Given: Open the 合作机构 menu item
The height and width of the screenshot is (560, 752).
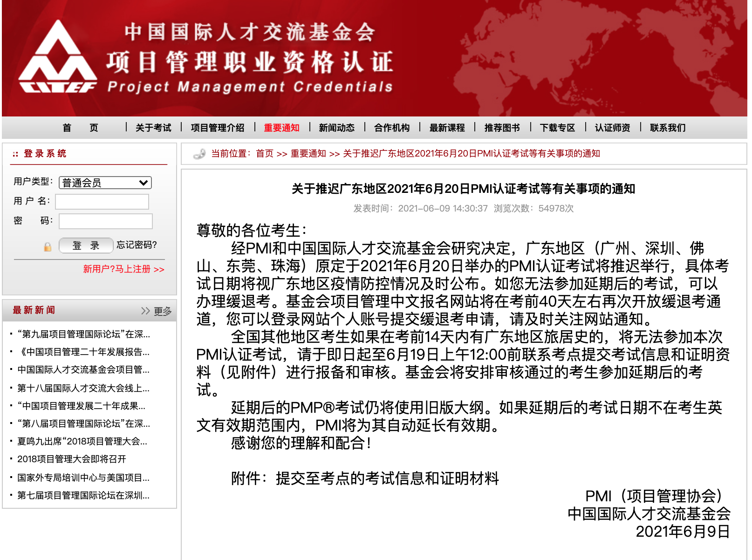Looking at the screenshot, I should tap(392, 128).
